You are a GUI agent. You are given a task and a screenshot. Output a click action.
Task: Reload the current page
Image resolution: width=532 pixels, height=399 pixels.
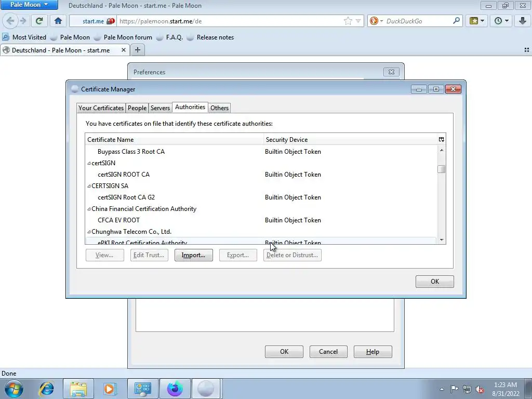coord(39,21)
